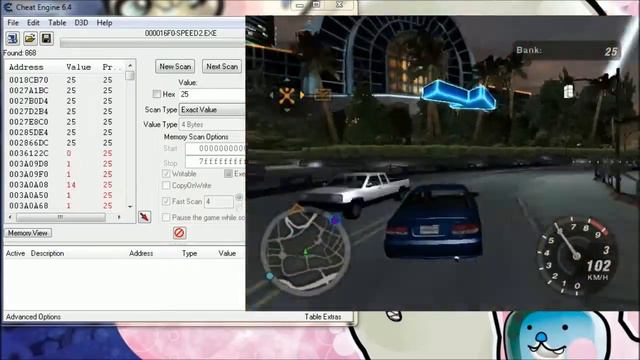This screenshot has height=360, width=640.
Task: Toggle the Executable checkbox
Action: [x=229, y=173]
